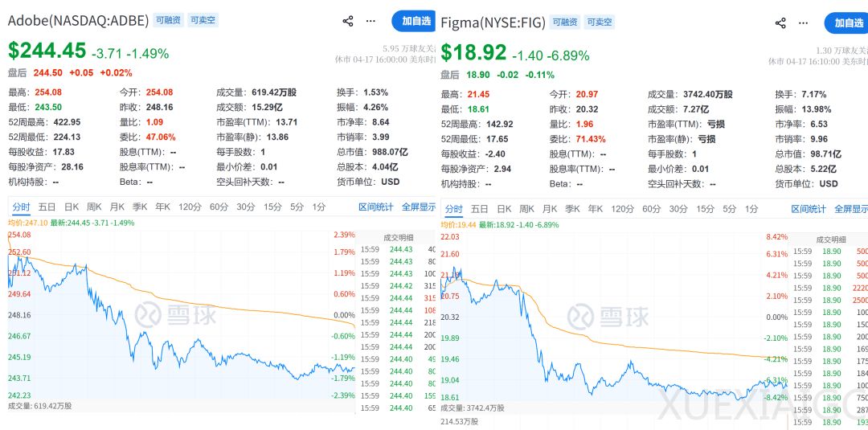Switch Adobe chart to 120分

tap(190, 207)
